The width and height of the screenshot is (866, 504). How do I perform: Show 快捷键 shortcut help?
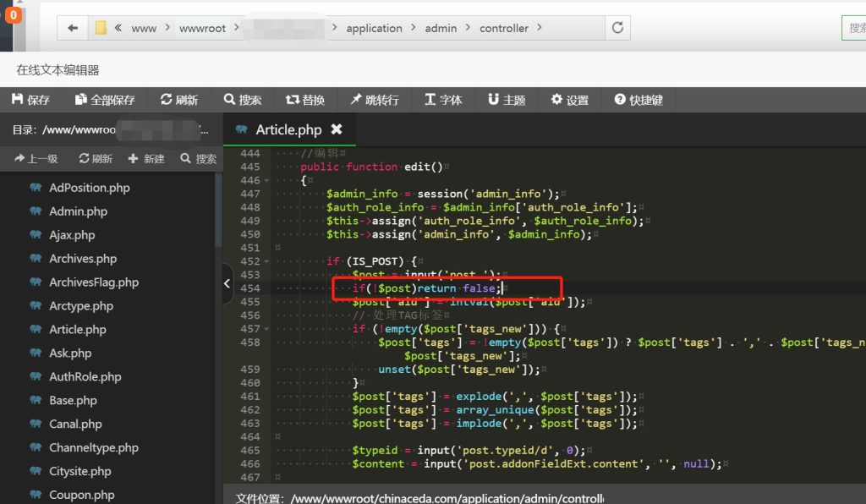coord(639,100)
